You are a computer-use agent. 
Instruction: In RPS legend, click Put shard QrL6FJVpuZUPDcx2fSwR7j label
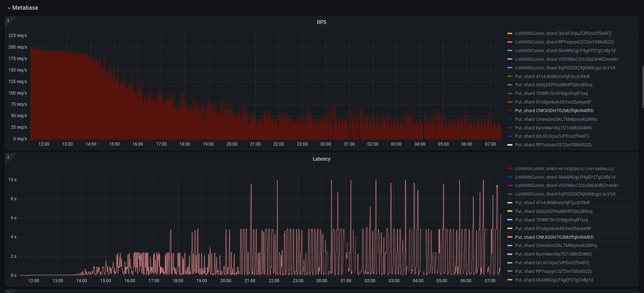(552, 136)
